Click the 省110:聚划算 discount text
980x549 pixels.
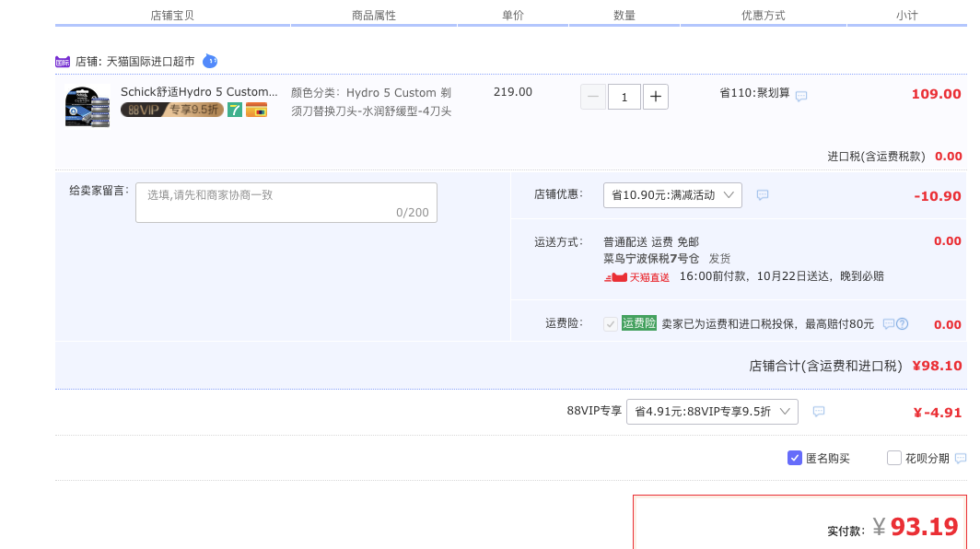coord(755,92)
